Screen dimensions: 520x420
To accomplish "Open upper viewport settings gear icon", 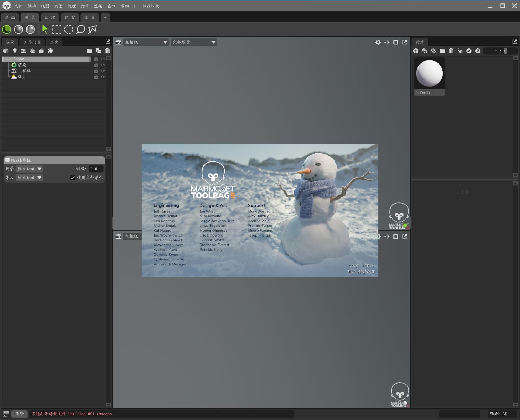I will coord(378,42).
